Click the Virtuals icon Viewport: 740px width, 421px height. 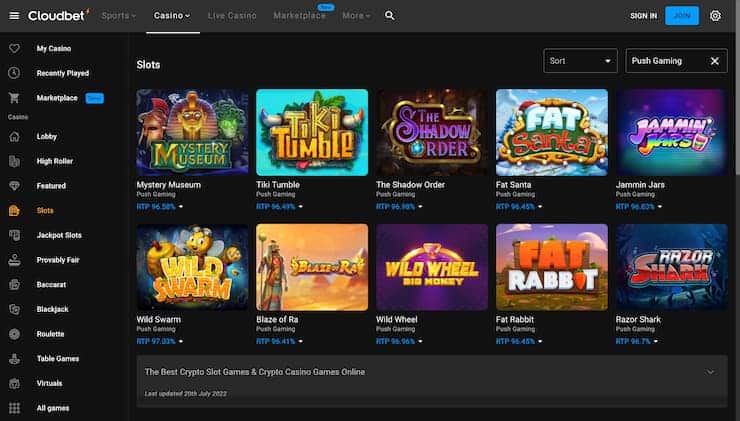click(x=15, y=383)
